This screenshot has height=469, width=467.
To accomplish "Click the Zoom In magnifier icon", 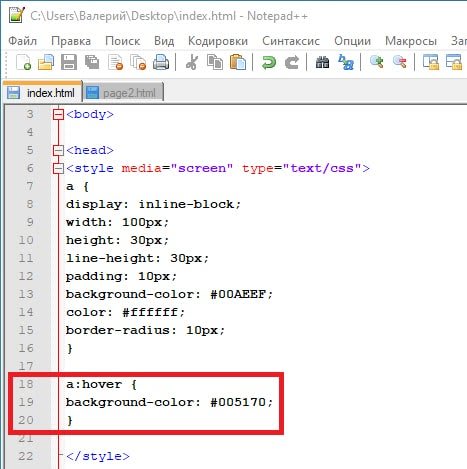I will (377, 62).
